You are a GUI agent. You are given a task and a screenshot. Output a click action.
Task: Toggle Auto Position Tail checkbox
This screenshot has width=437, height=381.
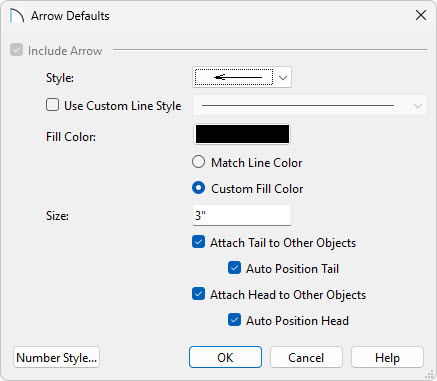click(x=234, y=268)
